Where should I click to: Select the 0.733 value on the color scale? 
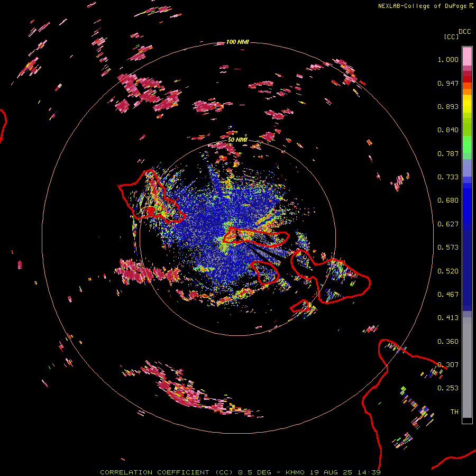click(448, 177)
